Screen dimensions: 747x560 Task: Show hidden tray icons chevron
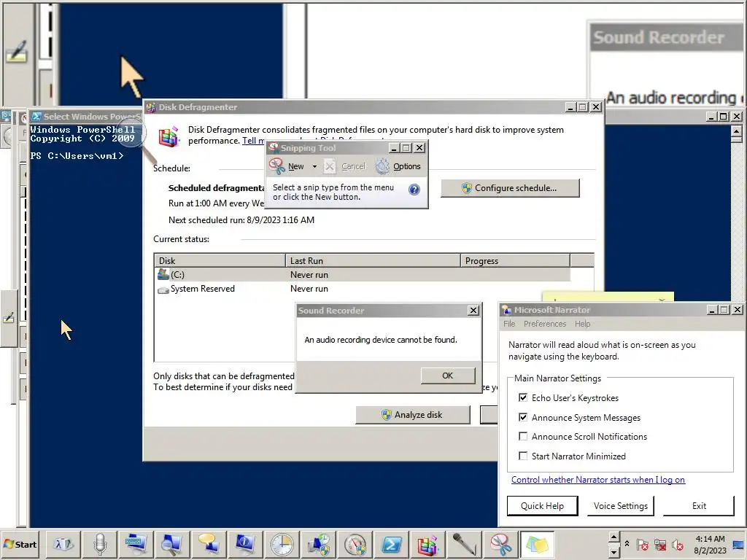coord(627,544)
